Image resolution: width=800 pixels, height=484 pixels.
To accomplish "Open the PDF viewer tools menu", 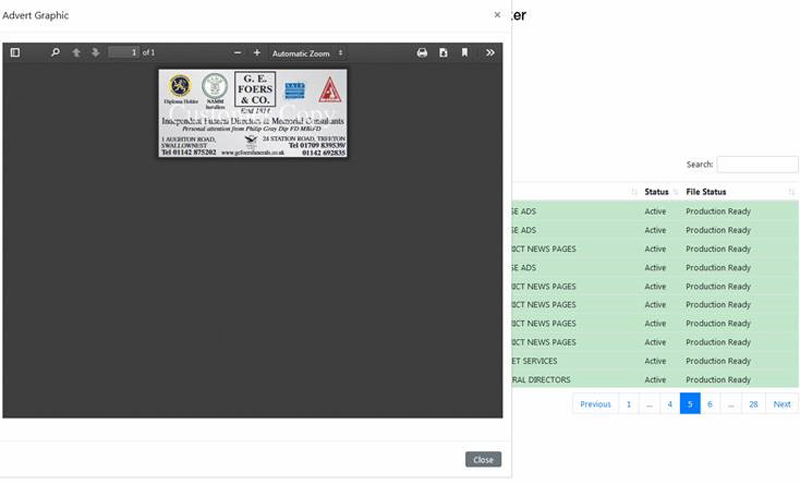I will coord(490,53).
